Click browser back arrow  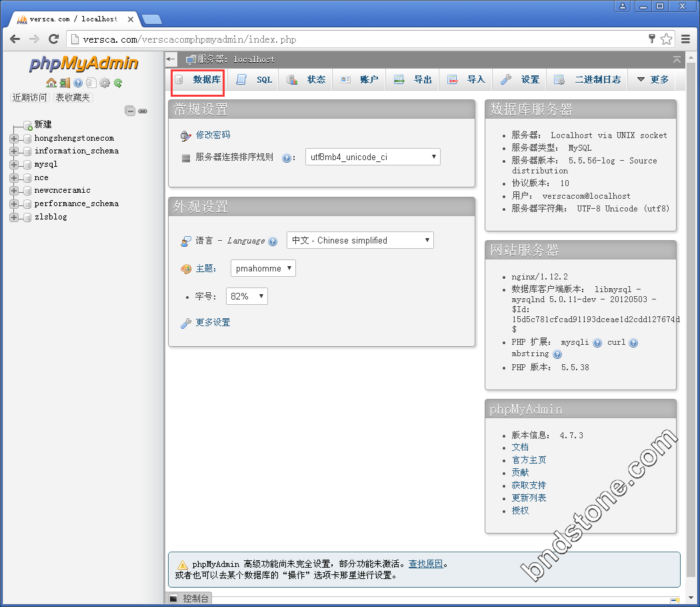click(15, 39)
